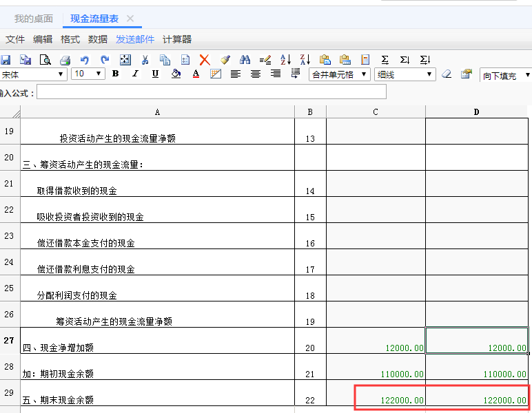The height and width of the screenshot is (413, 532).
Task: Click the undo arrow icon
Action: coord(85,60)
